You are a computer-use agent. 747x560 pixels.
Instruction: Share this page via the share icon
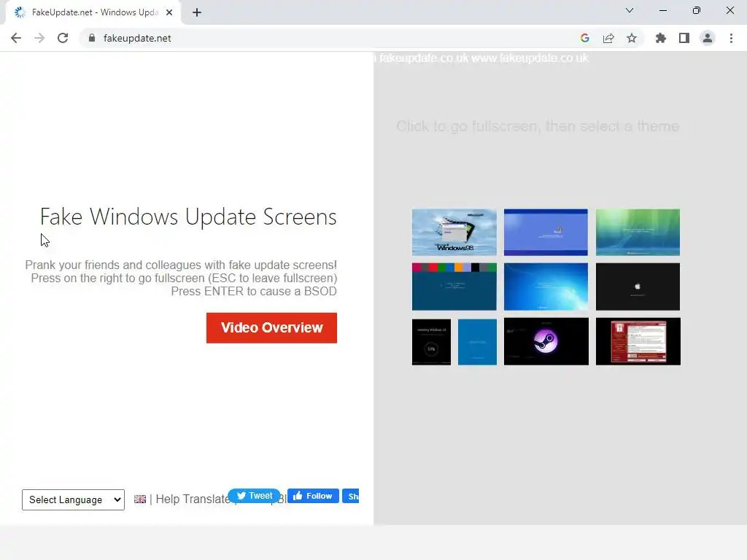click(x=608, y=38)
